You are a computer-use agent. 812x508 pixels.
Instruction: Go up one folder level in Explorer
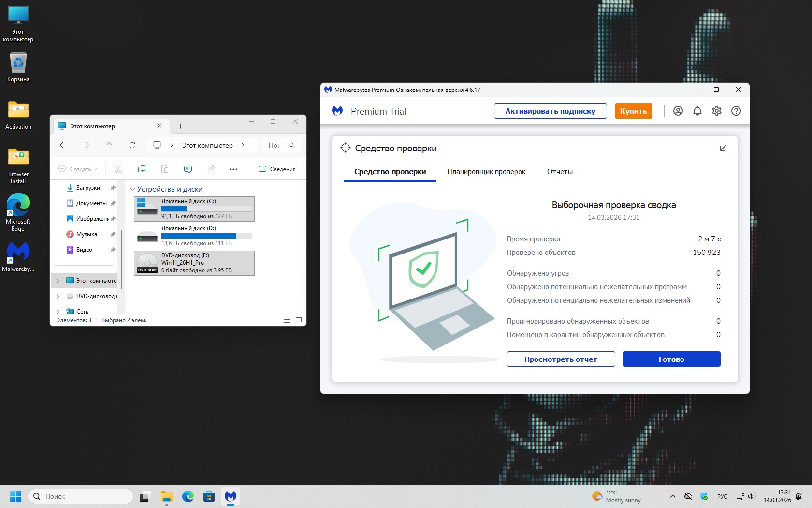tap(109, 145)
